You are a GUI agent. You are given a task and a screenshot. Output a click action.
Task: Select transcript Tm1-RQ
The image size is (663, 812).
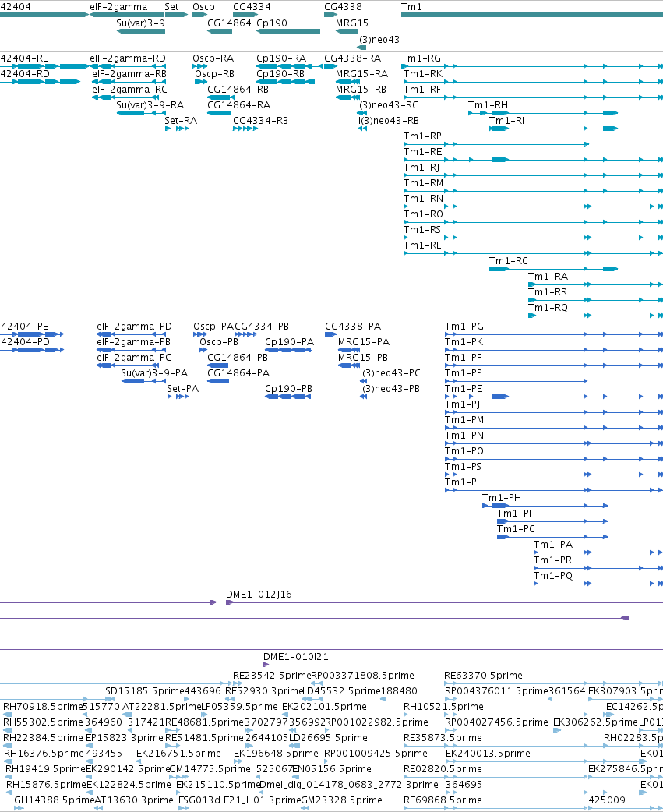[x=548, y=307]
